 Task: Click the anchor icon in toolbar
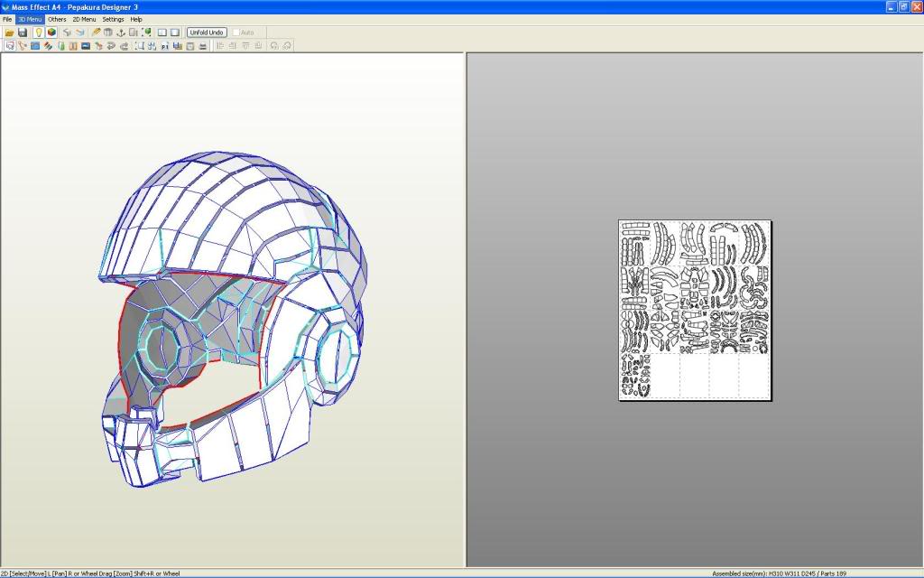click(121, 33)
